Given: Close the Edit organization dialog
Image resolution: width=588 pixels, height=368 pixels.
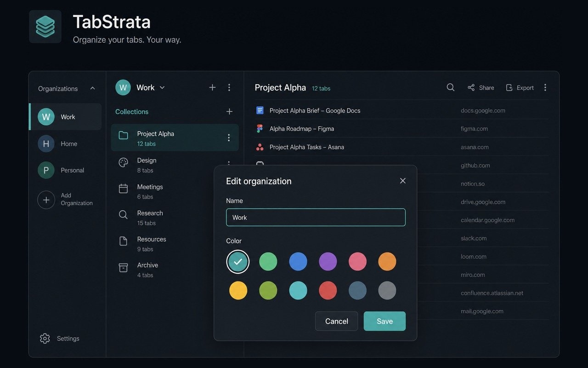Looking at the screenshot, I should 403,181.
